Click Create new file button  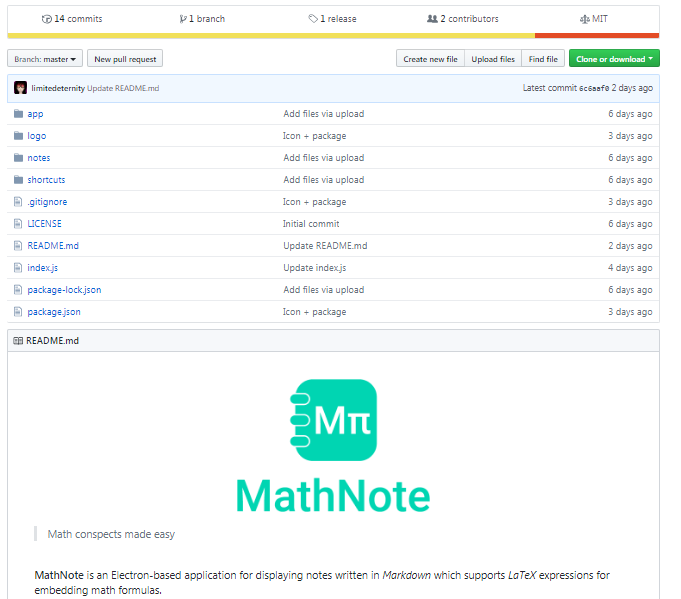[x=430, y=59]
